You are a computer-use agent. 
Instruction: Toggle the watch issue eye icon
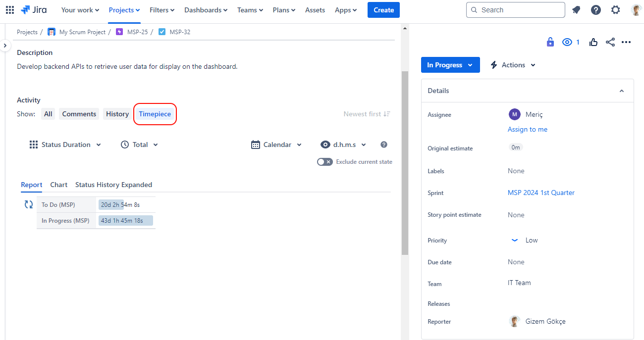(567, 42)
